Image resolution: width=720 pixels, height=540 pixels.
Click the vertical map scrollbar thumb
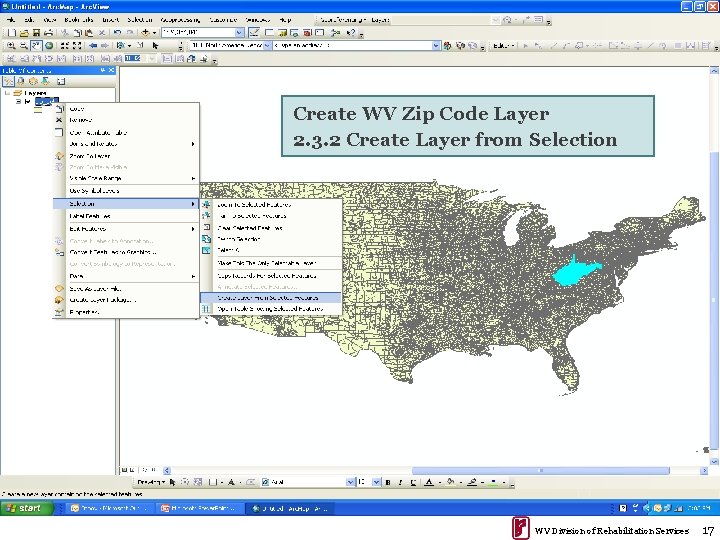714,298
